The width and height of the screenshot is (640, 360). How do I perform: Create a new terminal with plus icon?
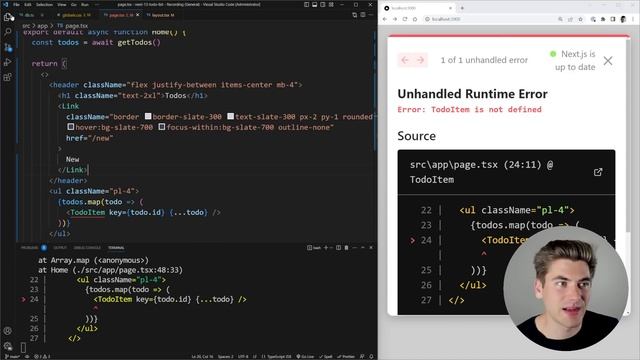click(326, 247)
